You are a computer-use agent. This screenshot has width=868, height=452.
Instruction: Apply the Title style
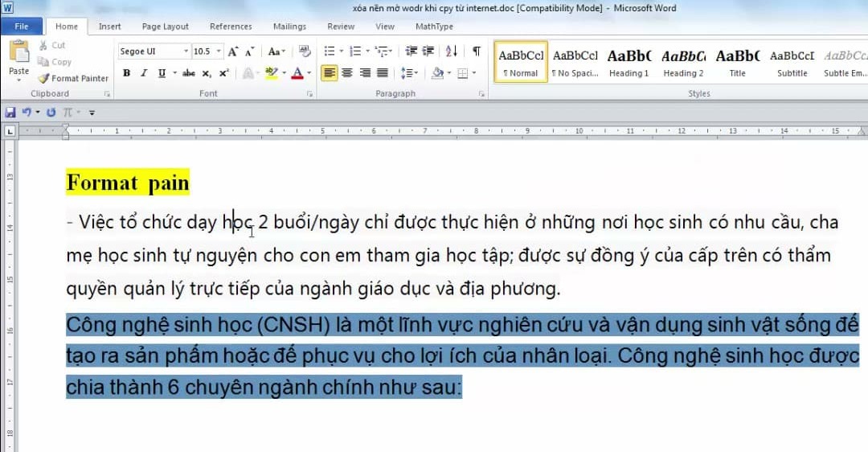[x=737, y=62]
